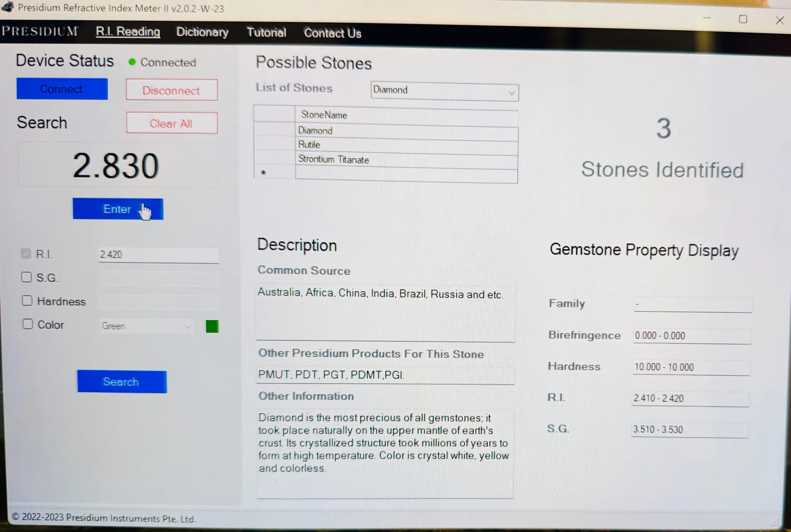Click the Disconnect button
Viewport: 791px width, 532px height.
click(x=172, y=91)
